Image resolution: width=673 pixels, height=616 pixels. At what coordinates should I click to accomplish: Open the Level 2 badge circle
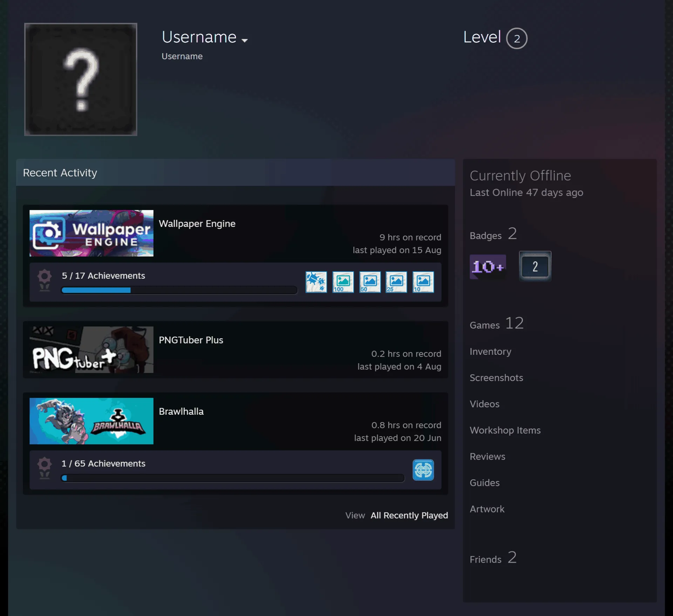[516, 38]
